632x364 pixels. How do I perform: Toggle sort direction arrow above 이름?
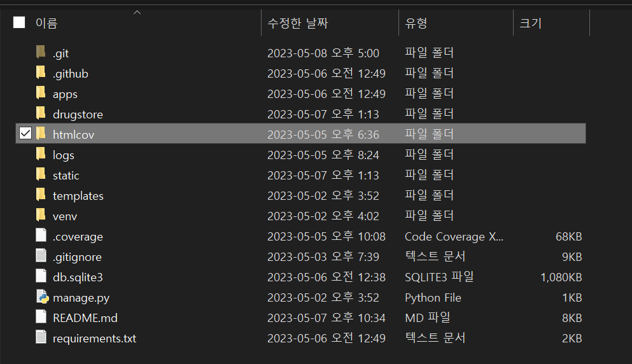137,13
